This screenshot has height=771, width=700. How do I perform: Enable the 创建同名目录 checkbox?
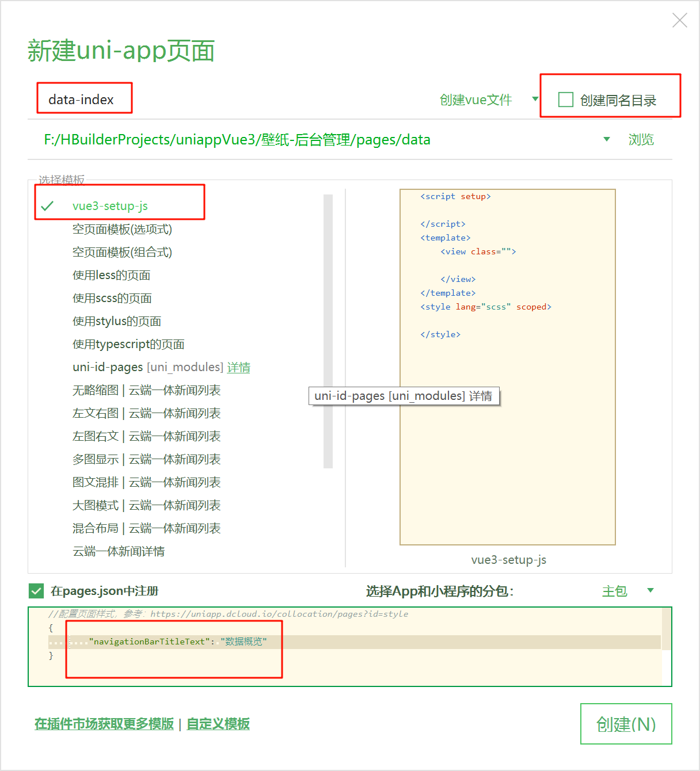pos(566,100)
